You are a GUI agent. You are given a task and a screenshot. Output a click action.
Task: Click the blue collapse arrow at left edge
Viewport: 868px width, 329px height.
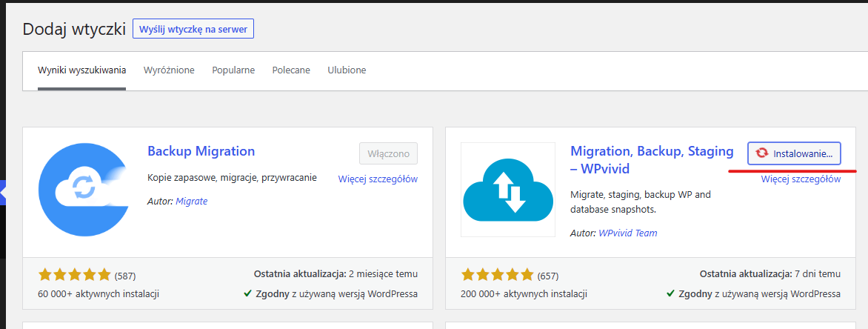2,192
